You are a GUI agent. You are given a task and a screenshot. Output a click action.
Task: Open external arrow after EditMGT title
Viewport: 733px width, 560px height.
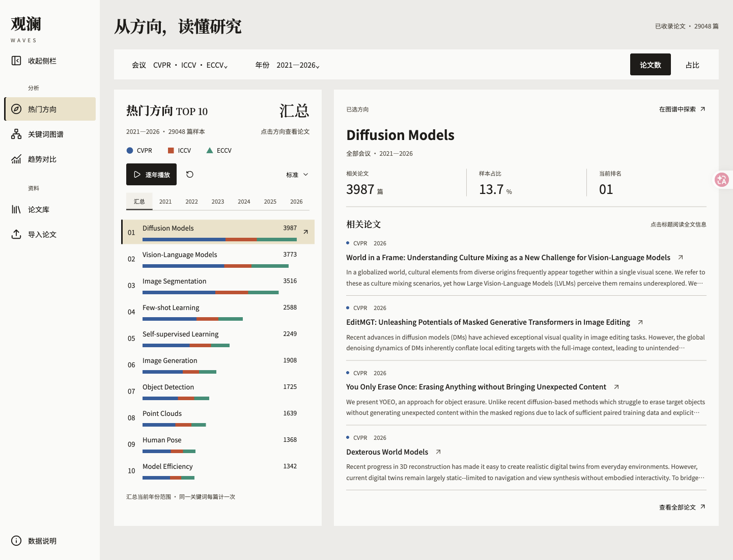point(640,322)
